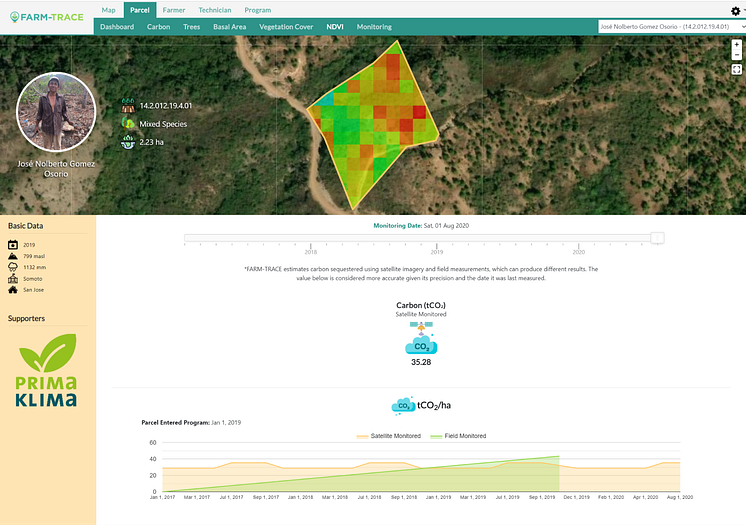Viewport: 746px width, 525px height.
Task: Click the calendar icon beside 2019
Action: [13, 244]
